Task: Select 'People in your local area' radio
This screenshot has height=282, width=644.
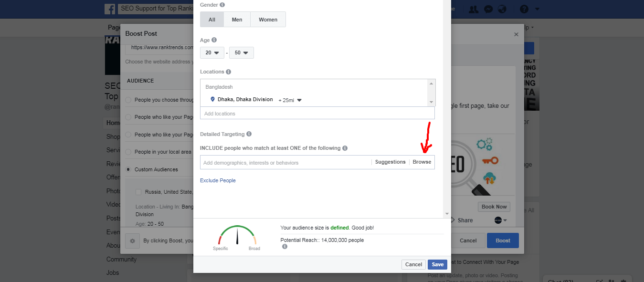Action: [x=128, y=152]
